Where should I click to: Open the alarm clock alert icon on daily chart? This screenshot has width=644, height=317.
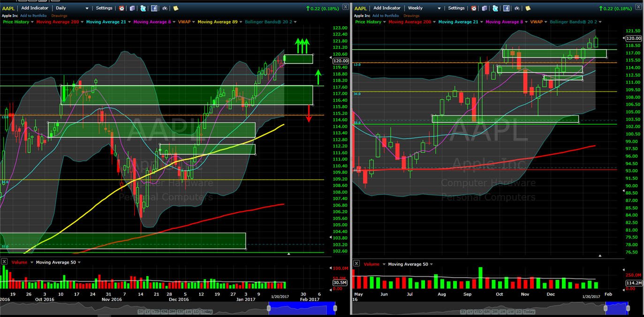pos(121,8)
